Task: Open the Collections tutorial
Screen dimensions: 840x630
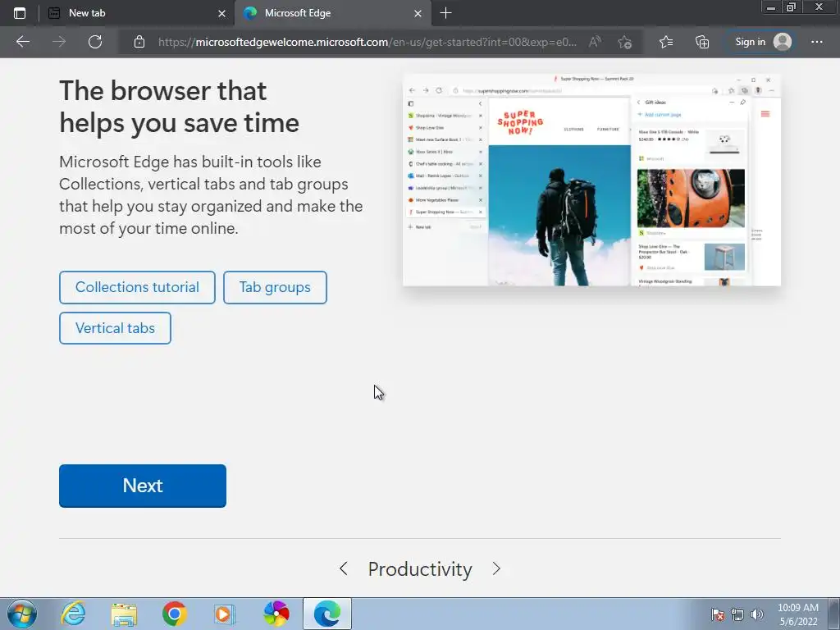Action: pos(137,287)
